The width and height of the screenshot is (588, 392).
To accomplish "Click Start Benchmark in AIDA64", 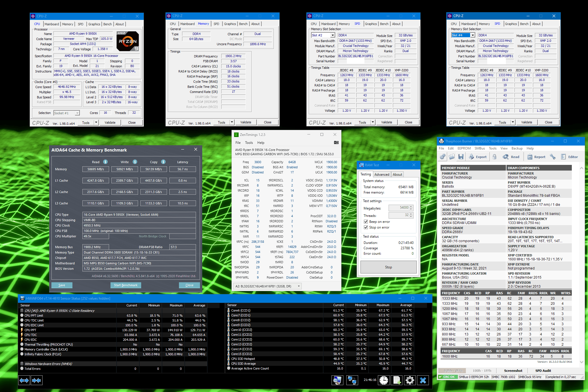I will coord(126,285).
